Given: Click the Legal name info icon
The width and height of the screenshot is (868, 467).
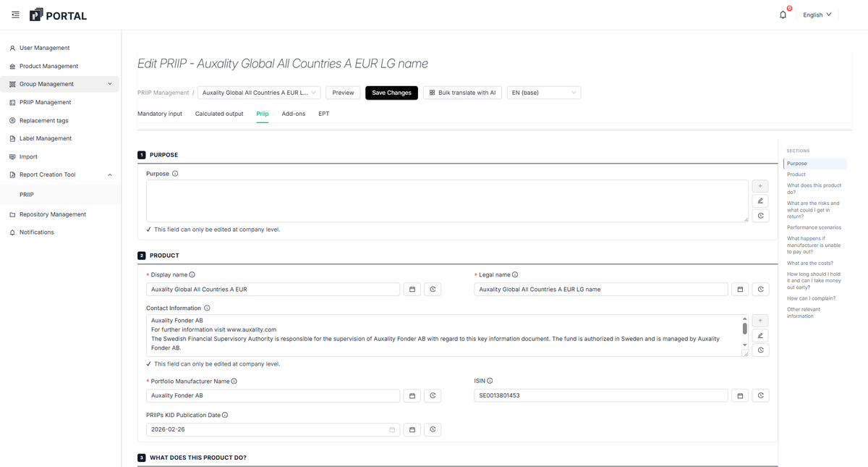Looking at the screenshot, I should [515, 274].
